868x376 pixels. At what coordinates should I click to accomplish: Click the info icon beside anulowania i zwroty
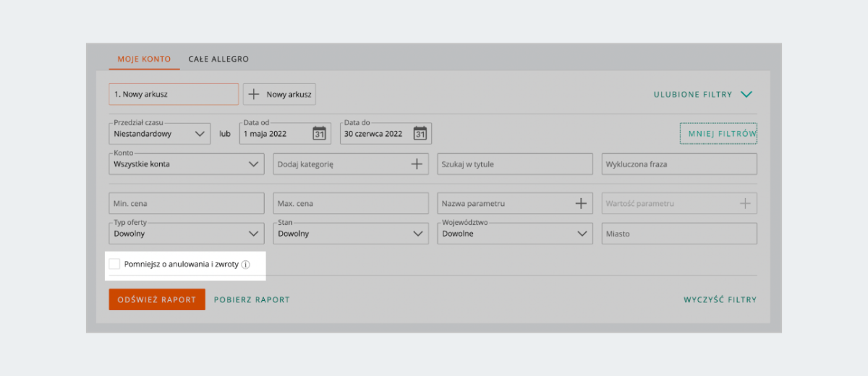pyautogui.click(x=245, y=265)
